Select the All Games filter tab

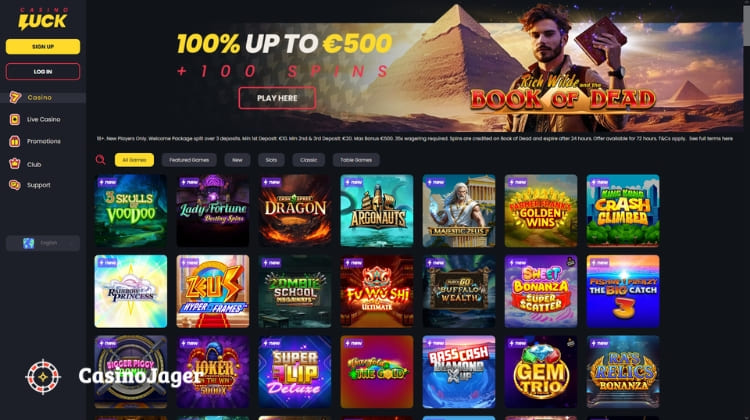pyautogui.click(x=134, y=160)
